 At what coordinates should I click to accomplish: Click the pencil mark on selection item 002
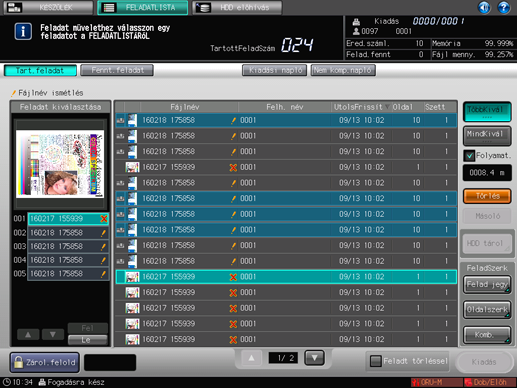(103, 233)
